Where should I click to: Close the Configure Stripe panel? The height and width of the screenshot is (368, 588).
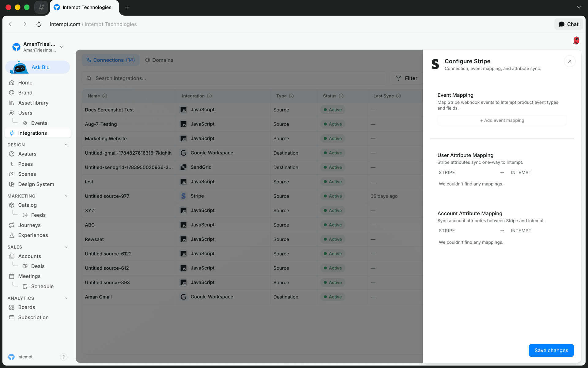[x=570, y=61]
